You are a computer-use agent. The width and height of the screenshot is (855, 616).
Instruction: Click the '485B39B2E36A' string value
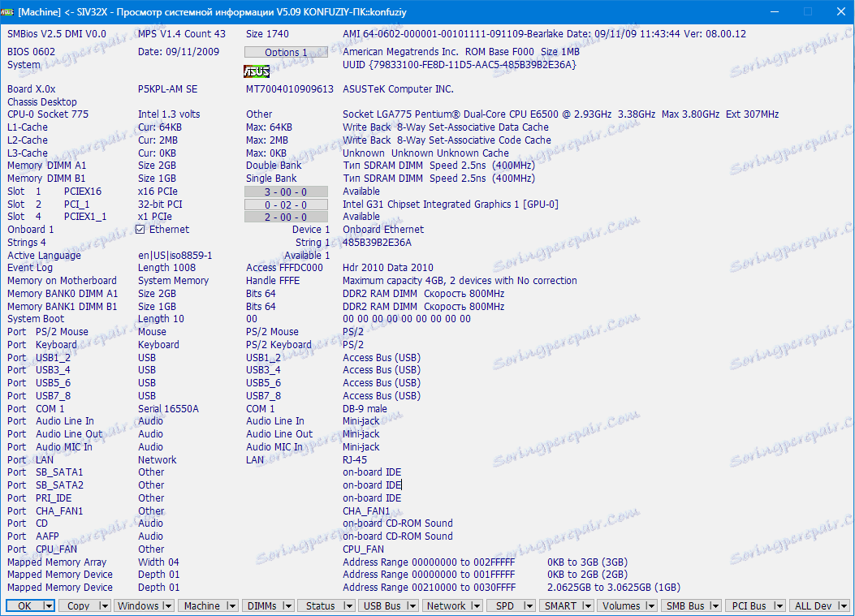377,243
